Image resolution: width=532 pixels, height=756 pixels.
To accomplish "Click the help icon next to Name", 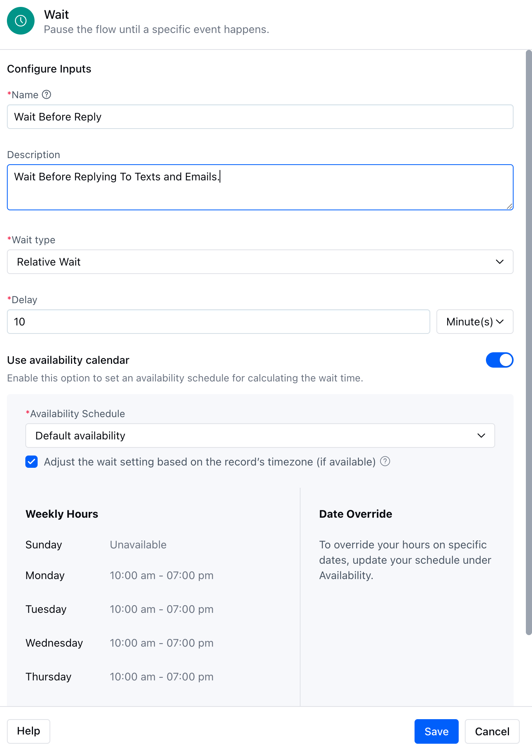I will coord(46,94).
